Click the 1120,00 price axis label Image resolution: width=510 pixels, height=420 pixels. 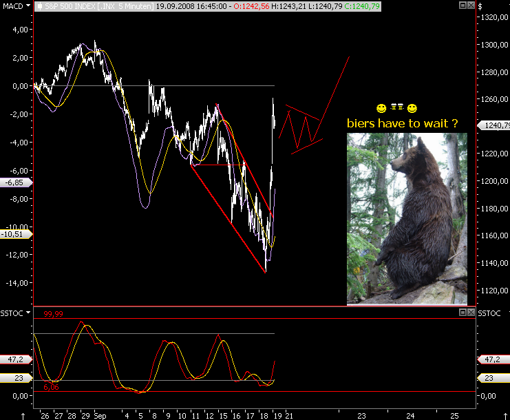pos(494,290)
